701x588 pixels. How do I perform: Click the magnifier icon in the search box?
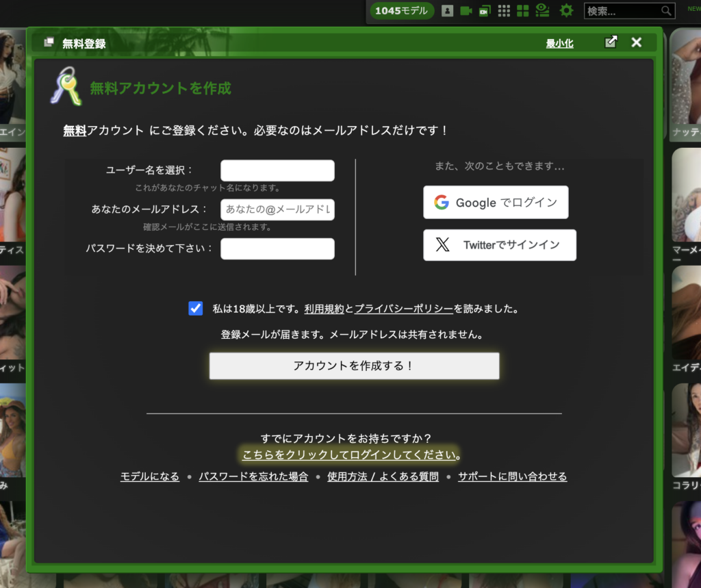(x=666, y=10)
